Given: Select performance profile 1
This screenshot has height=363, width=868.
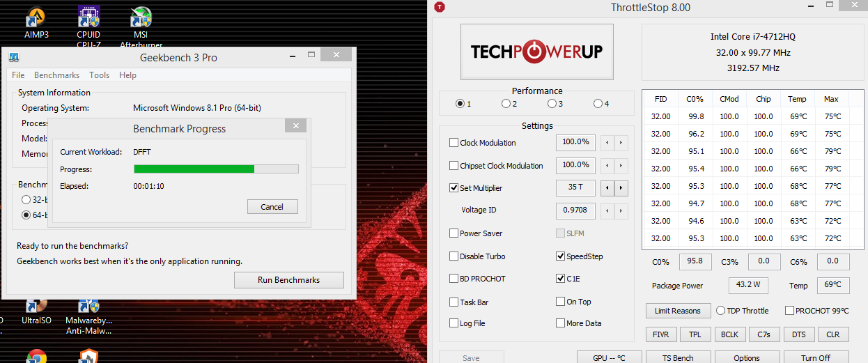Looking at the screenshot, I should coord(460,104).
